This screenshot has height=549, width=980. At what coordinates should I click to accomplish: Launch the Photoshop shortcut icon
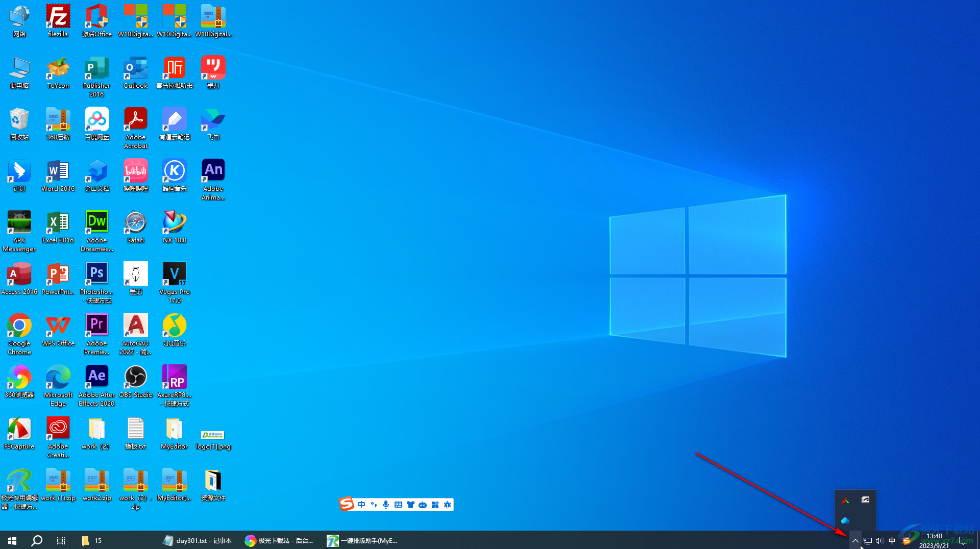96,283
